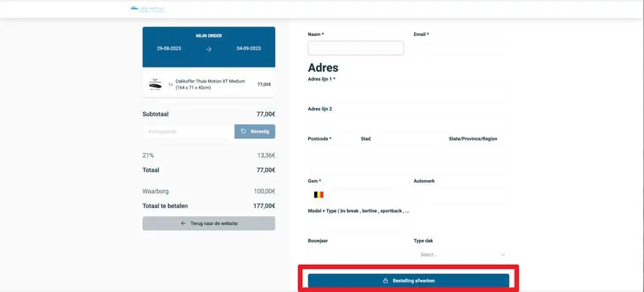The width and height of the screenshot is (644, 292).
Task: Focus the Postcode input field
Action: point(329,152)
